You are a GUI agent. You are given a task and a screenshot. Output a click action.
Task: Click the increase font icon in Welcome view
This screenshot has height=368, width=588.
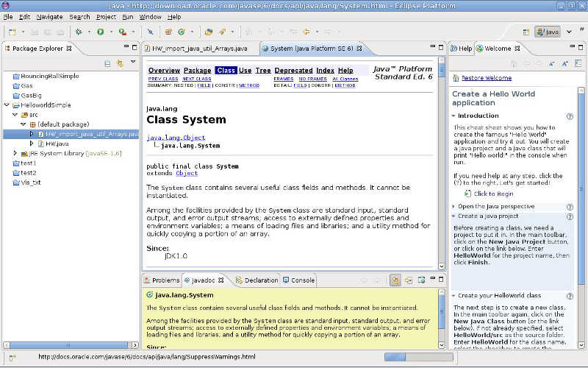tap(564, 63)
